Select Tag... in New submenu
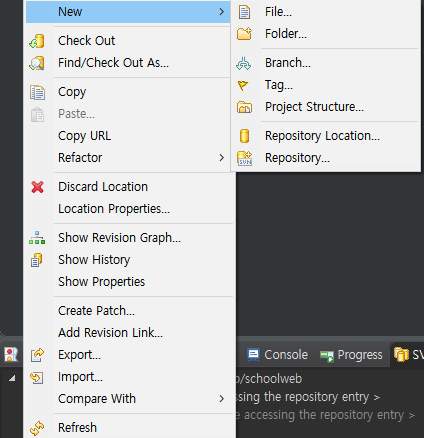The height and width of the screenshot is (438, 424). click(326, 85)
